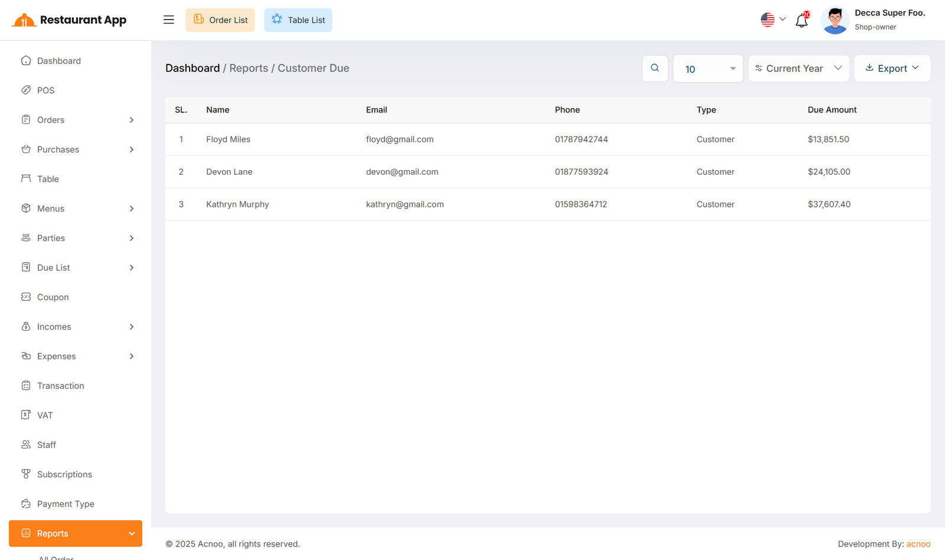Open the Current Year filter dropdown

pos(799,69)
